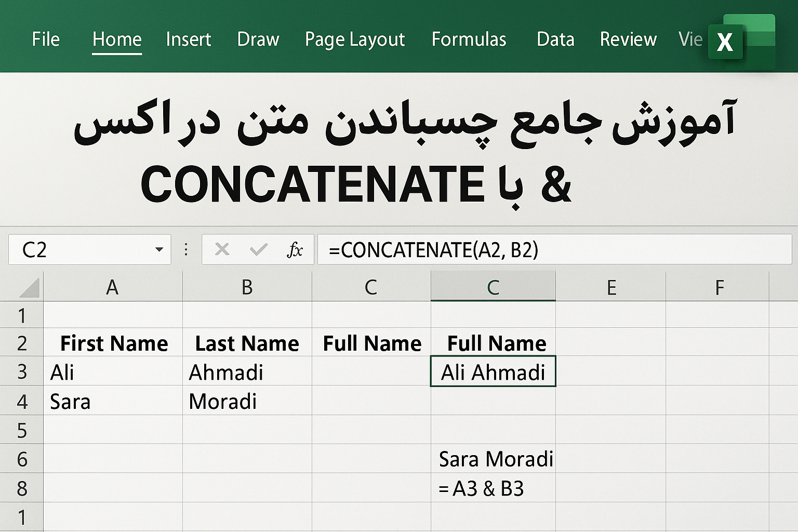Open the Data ribbon tab
This screenshot has width=798, height=532.
[555, 39]
